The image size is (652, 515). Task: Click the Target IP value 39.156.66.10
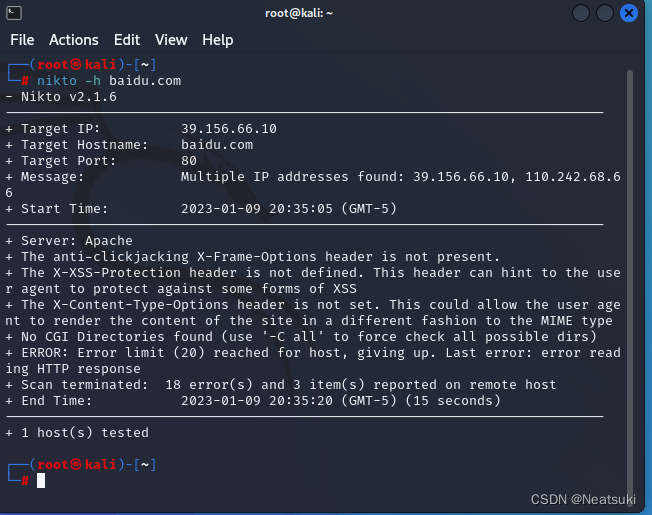coord(229,129)
